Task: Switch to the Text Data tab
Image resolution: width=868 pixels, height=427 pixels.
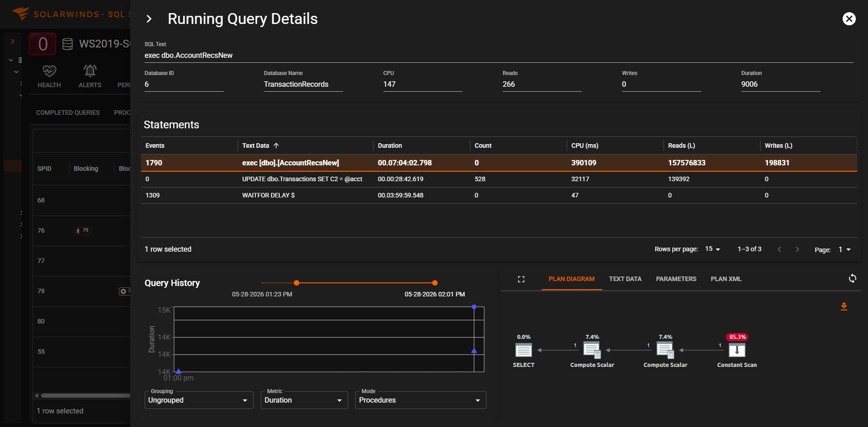Action: 625,279
